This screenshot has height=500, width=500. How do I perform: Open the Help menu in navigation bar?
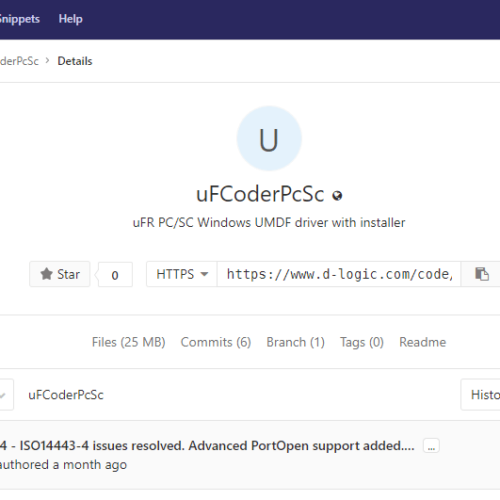click(x=70, y=19)
